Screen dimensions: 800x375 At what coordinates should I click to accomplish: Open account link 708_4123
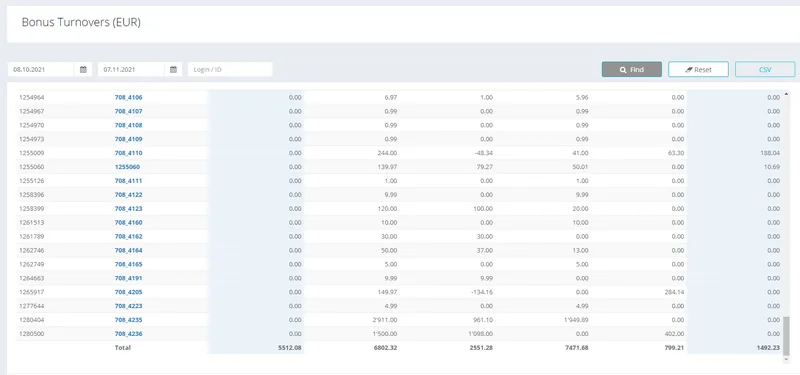pos(129,209)
